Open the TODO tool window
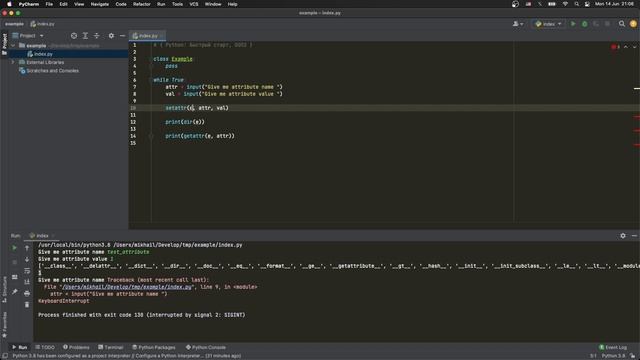Image resolution: width=640 pixels, height=360 pixels. pyautogui.click(x=45, y=347)
